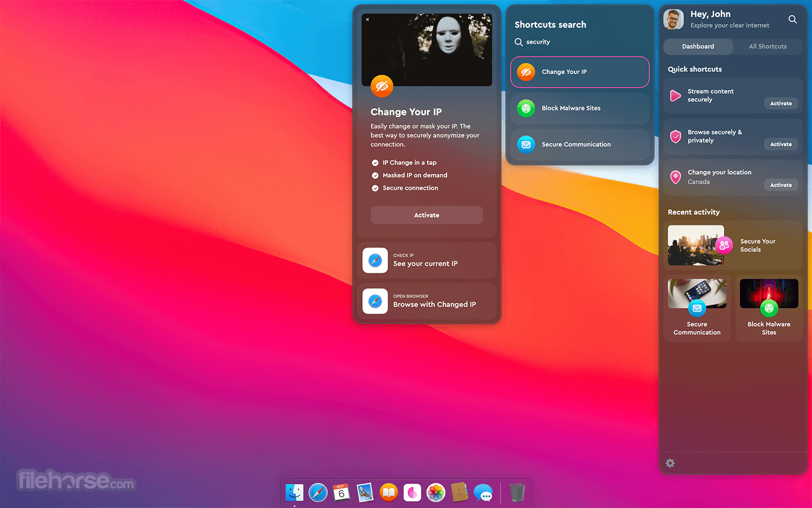Open the settings gear in the dashboard
Image resolution: width=812 pixels, height=508 pixels.
pos(670,463)
